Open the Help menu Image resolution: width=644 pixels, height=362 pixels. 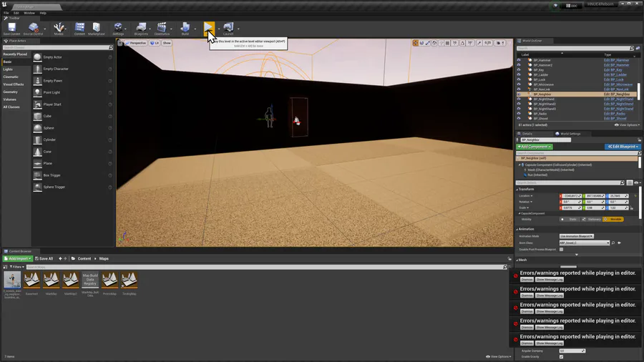(x=43, y=13)
